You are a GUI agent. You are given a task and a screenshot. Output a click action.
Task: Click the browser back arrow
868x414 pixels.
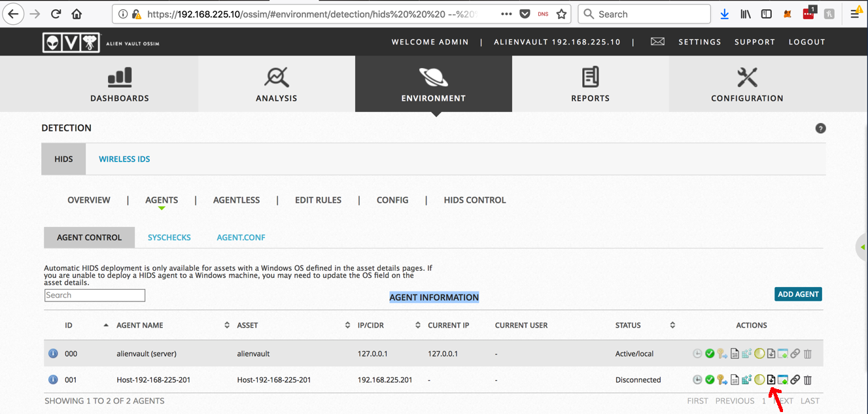click(14, 14)
